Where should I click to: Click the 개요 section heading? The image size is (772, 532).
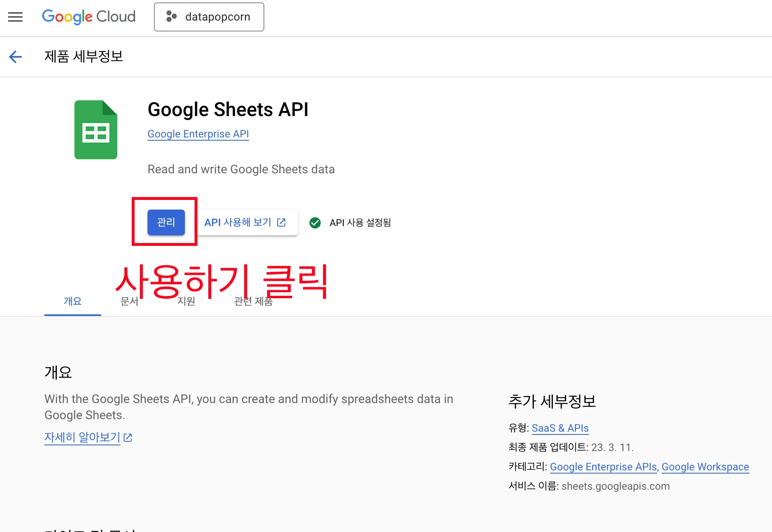[58, 372]
